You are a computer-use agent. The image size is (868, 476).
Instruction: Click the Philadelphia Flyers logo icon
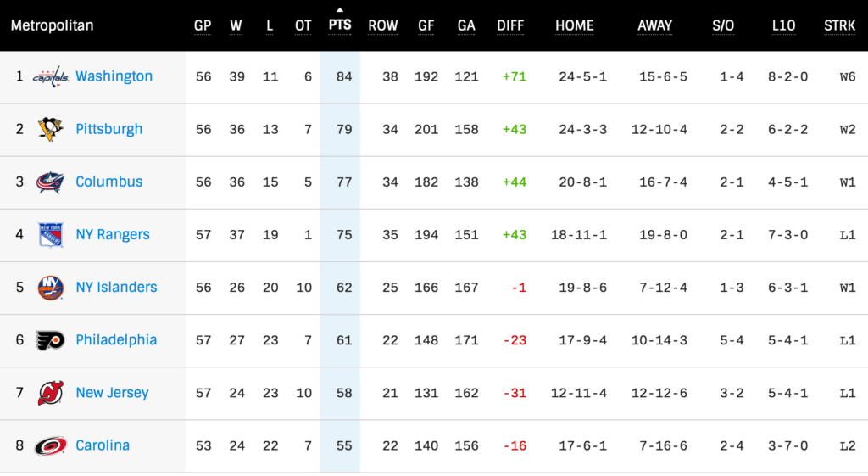(x=50, y=340)
